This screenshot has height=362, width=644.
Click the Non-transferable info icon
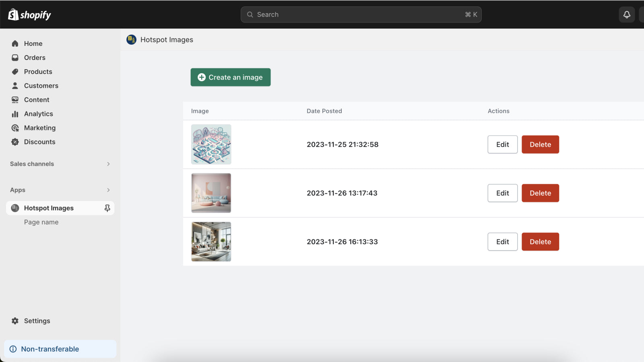13,349
